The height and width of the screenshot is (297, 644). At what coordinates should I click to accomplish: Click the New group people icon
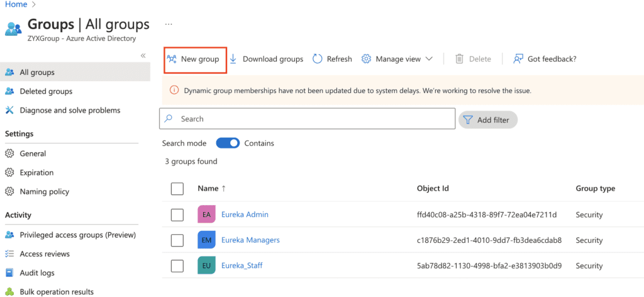click(172, 59)
